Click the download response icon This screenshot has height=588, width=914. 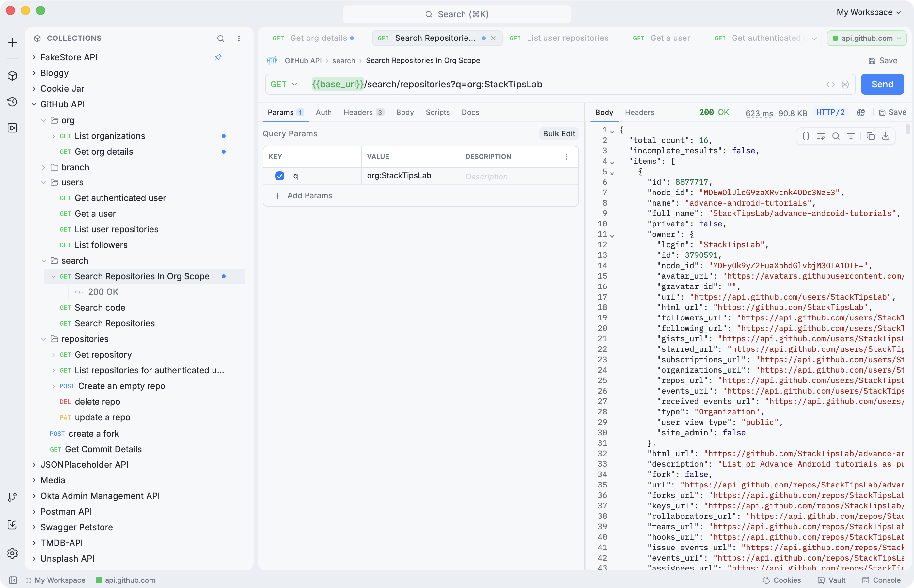point(885,136)
